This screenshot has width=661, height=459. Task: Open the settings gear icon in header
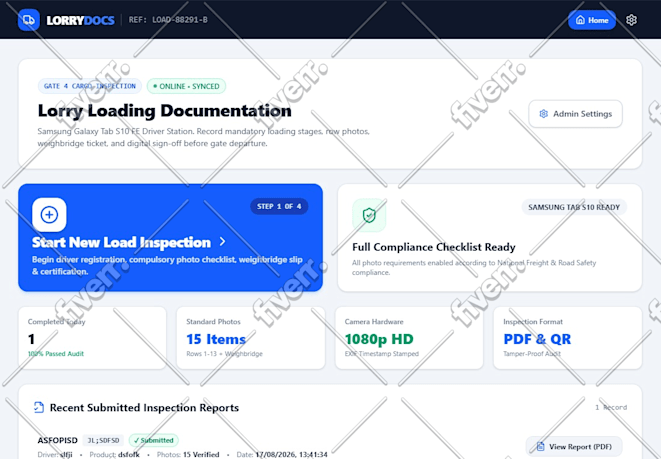(x=631, y=20)
